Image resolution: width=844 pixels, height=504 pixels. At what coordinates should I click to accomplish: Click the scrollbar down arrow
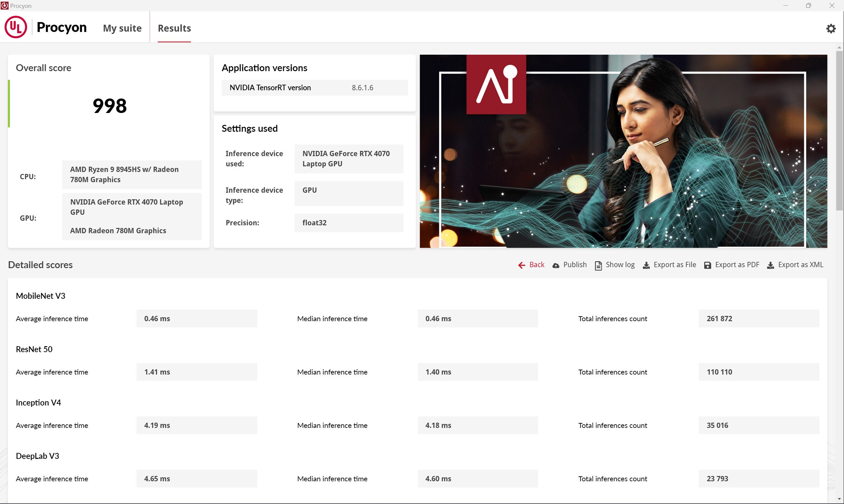[839, 499]
